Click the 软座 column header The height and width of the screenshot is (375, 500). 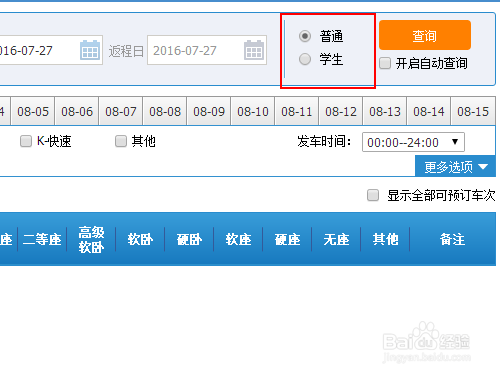click(238, 239)
